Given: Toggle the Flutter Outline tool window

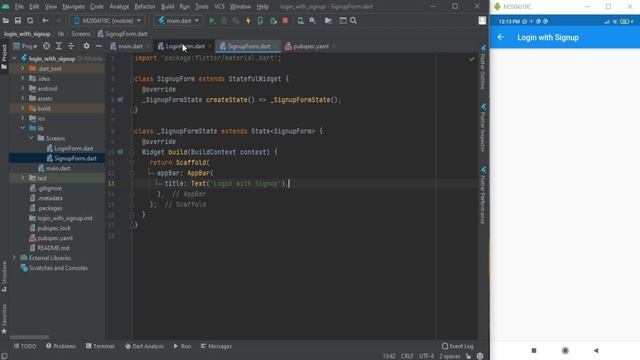Looking at the screenshot, I should point(483,68).
